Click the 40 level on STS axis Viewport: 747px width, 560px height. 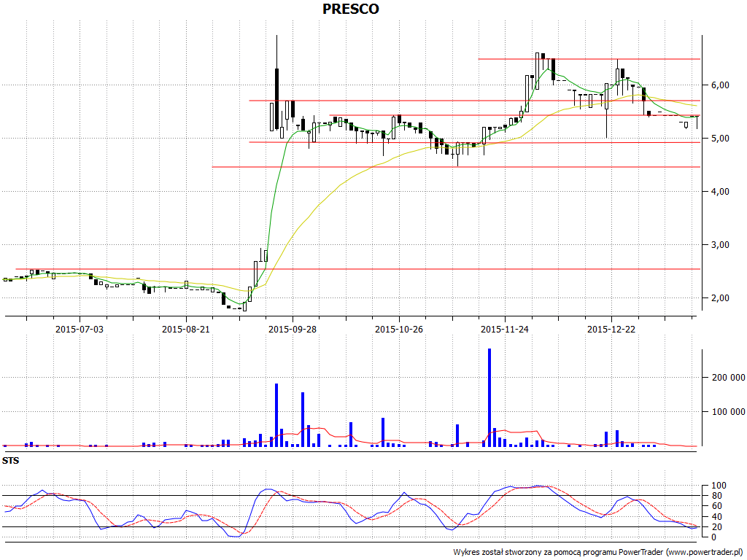pos(719,517)
